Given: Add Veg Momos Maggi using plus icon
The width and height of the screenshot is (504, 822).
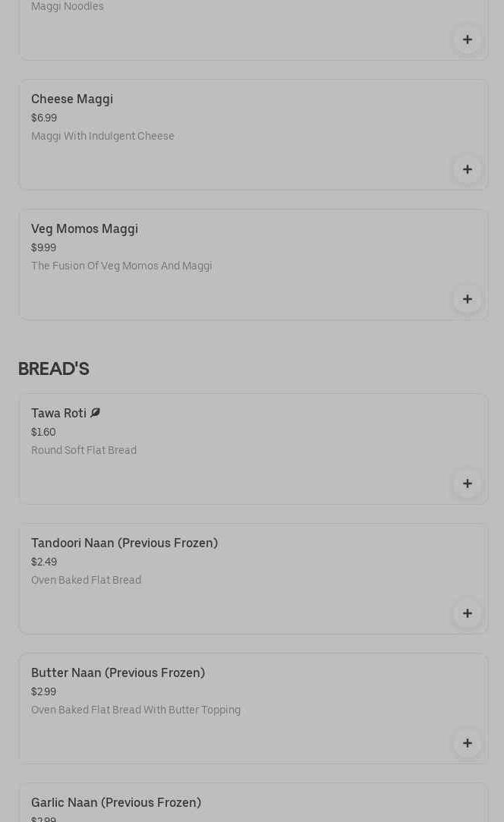Looking at the screenshot, I should 467,299.
